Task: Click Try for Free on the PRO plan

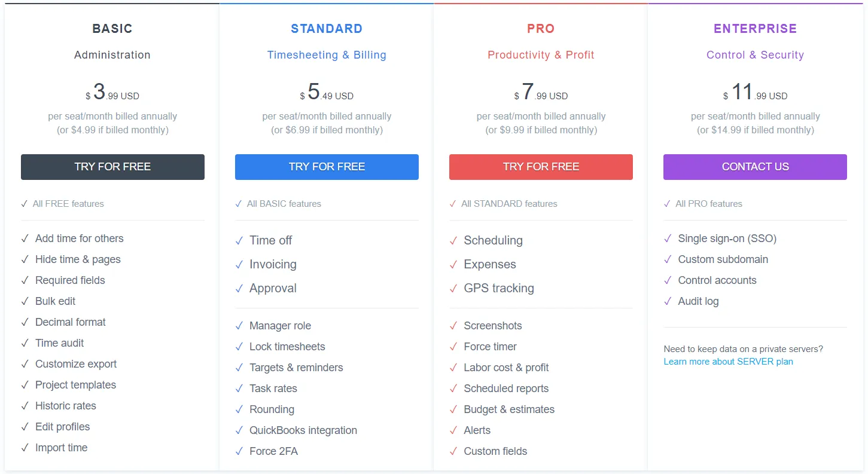Action: tap(541, 167)
